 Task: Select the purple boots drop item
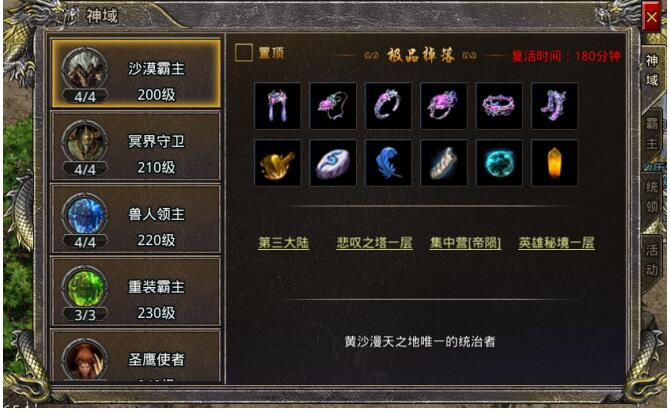(x=554, y=106)
